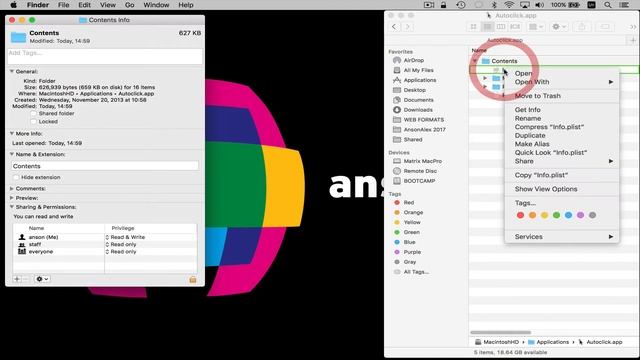Toggle the Hide extension checkbox

click(16, 177)
